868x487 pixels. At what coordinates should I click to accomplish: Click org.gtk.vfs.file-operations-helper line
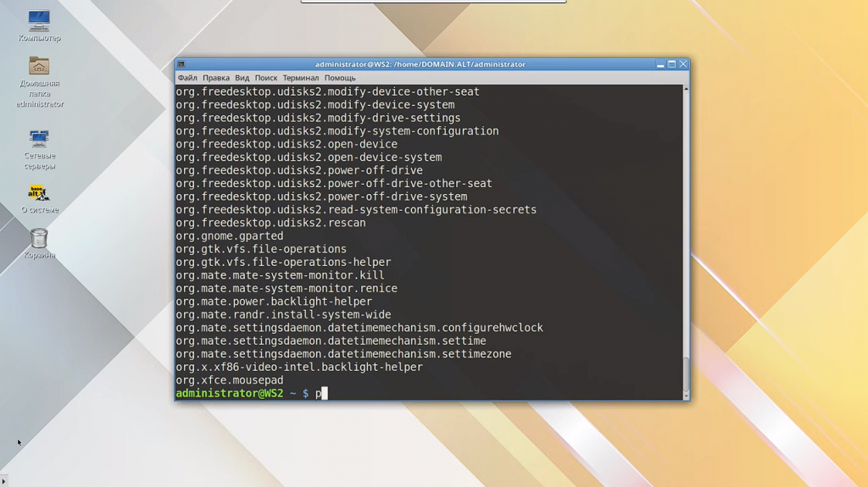tap(283, 263)
